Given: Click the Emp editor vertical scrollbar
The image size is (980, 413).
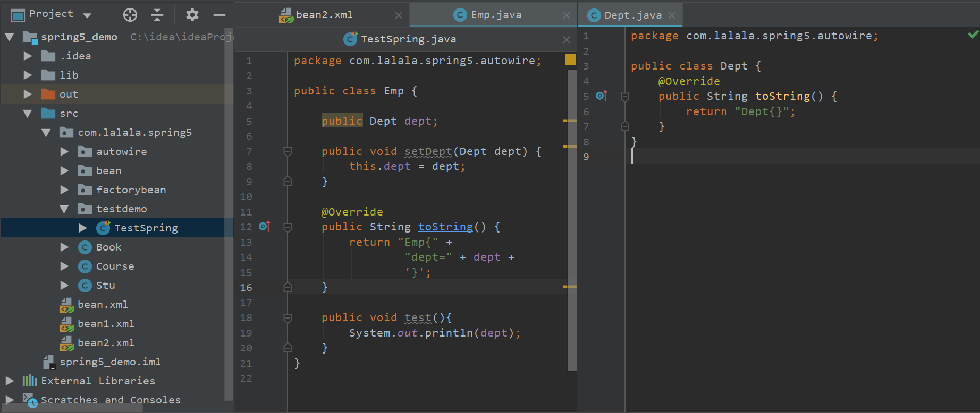Looking at the screenshot, I should coord(572,220).
